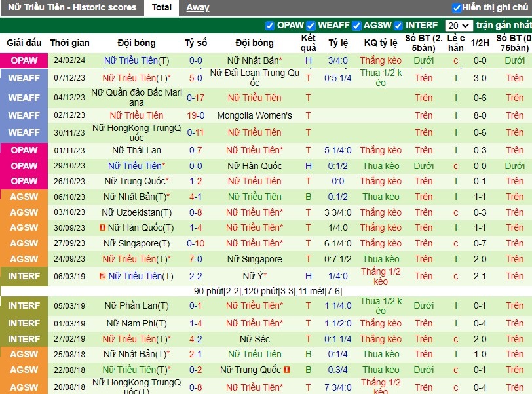Click Nữ Séc team name
The height and width of the screenshot is (394, 532).
point(254,339)
